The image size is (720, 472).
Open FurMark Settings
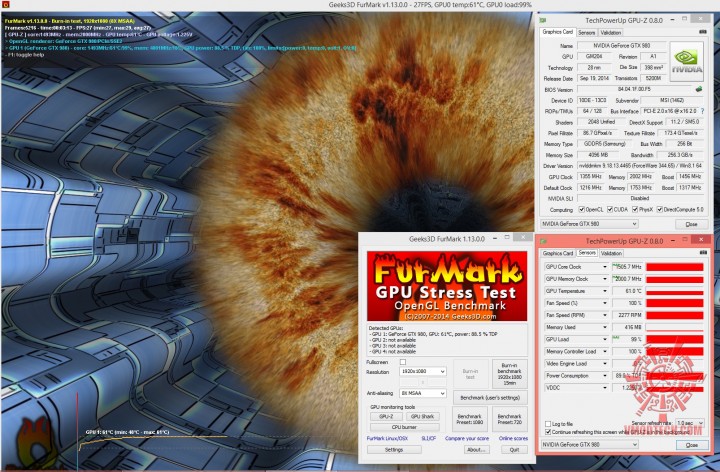click(394, 450)
